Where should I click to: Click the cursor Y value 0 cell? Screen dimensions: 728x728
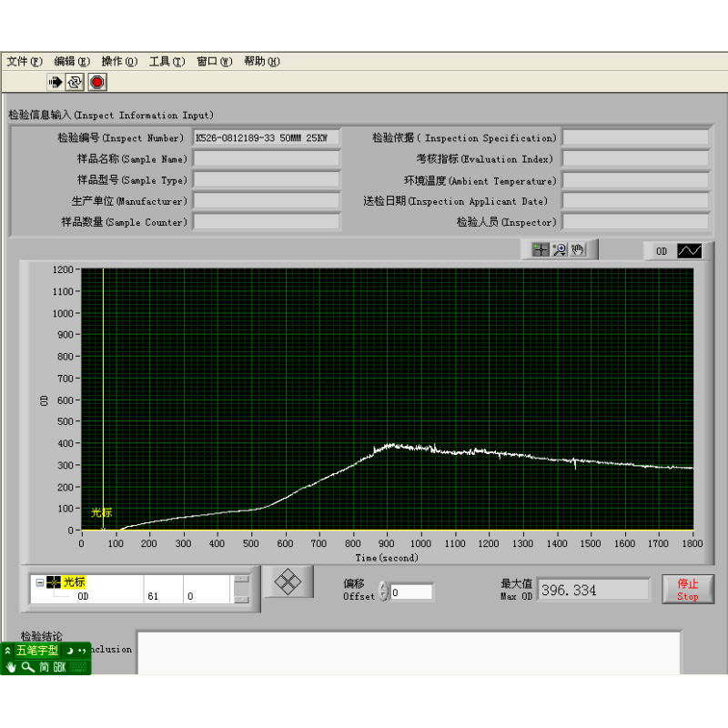tap(207, 596)
